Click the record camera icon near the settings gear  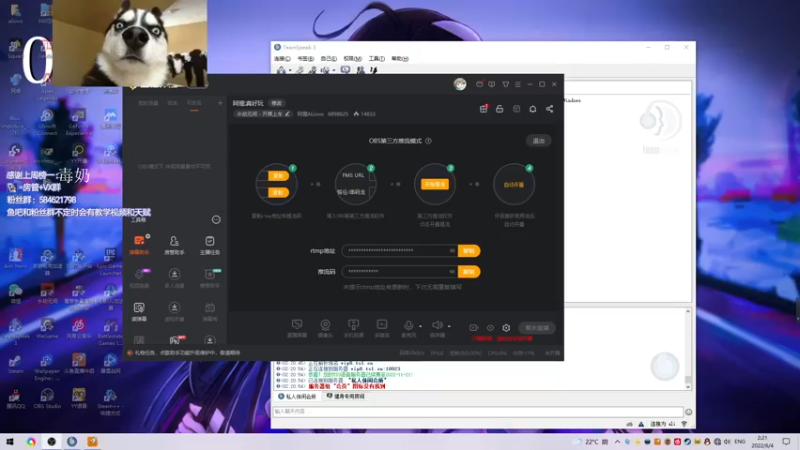tap(474, 328)
